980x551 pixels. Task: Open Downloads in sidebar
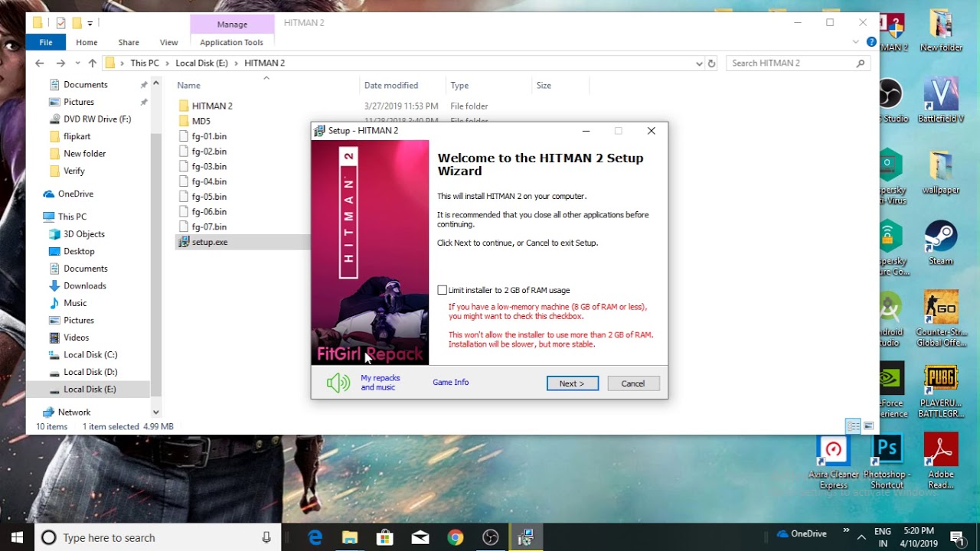click(84, 285)
